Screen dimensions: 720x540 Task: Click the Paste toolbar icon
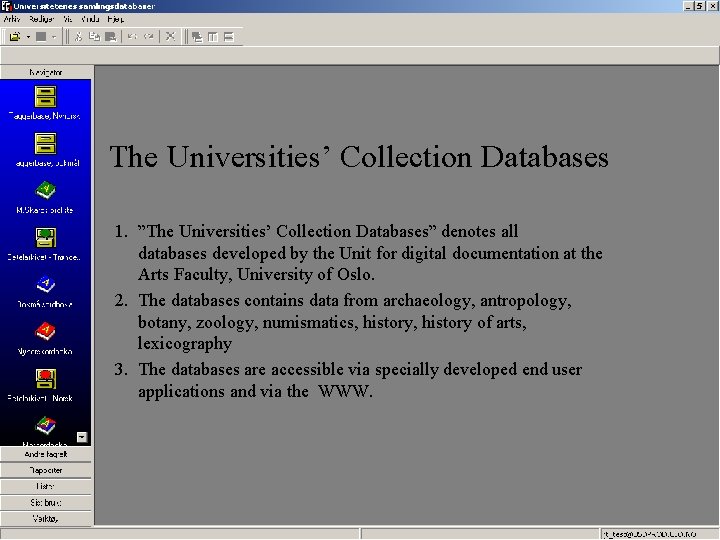click(110, 37)
